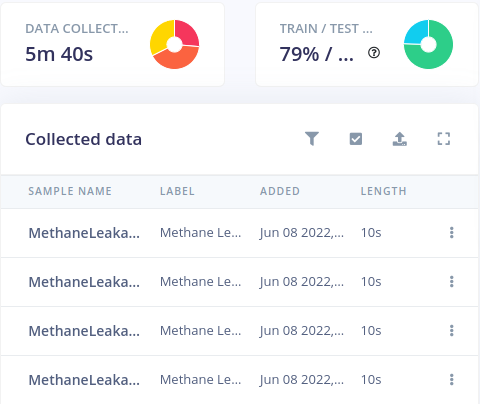Click the ADDED column header
The width and height of the screenshot is (480, 404).
[x=280, y=191]
